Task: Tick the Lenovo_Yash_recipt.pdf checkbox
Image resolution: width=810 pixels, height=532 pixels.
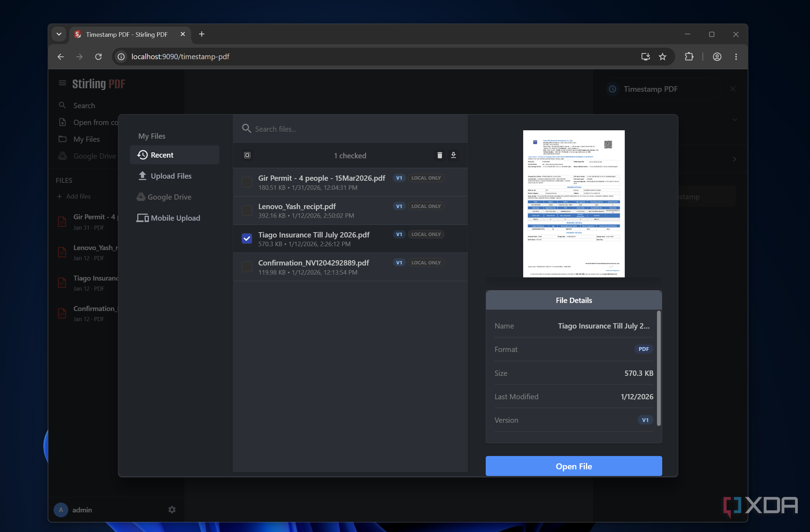Action: pyautogui.click(x=247, y=210)
